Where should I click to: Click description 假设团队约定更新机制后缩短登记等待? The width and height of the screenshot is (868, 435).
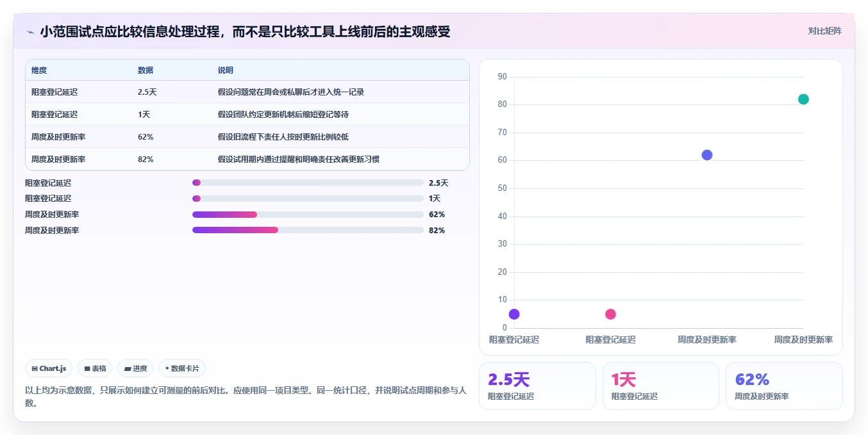click(283, 115)
